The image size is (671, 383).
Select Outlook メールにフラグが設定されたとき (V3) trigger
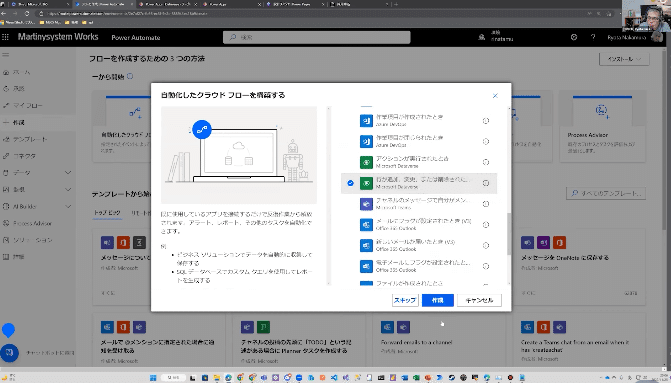point(419,225)
